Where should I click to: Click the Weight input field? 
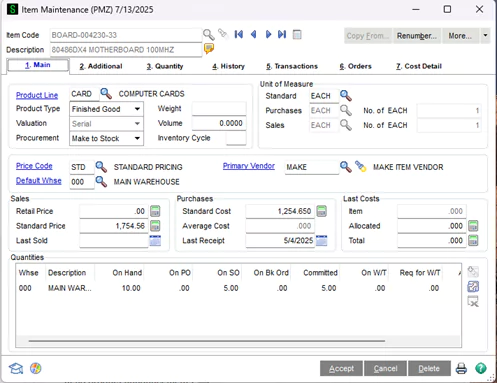pos(219,109)
